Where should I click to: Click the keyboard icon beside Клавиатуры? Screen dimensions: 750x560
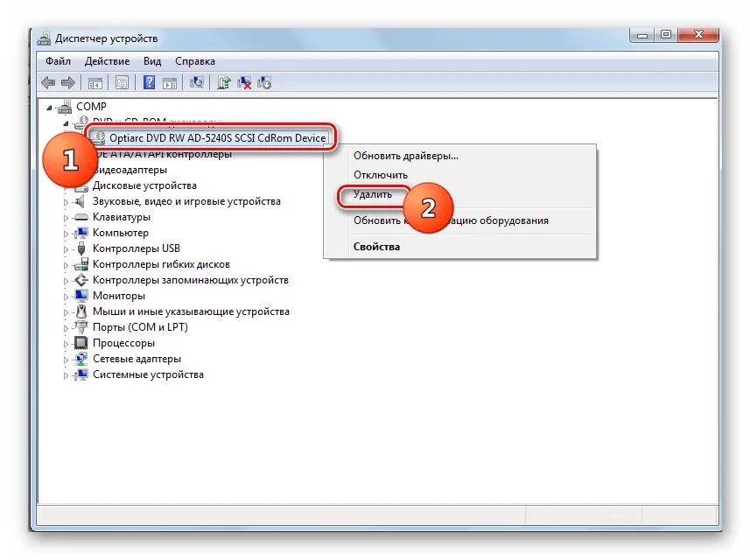pyautogui.click(x=81, y=217)
